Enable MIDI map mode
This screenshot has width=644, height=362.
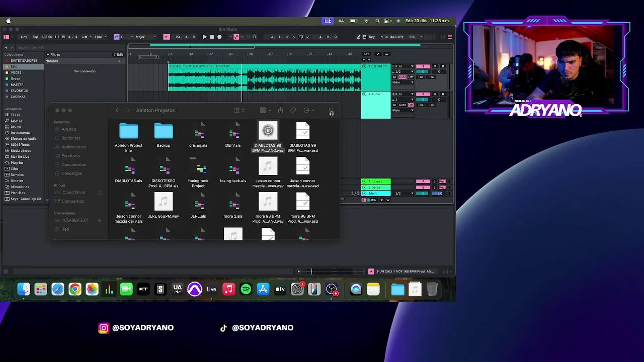(384, 37)
